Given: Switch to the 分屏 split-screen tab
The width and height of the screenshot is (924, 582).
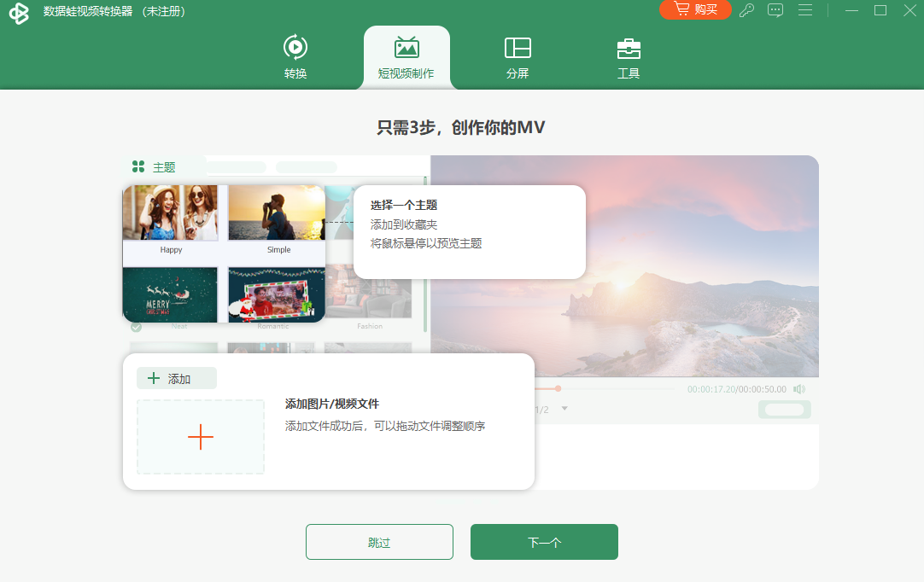Looking at the screenshot, I should coord(518,57).
